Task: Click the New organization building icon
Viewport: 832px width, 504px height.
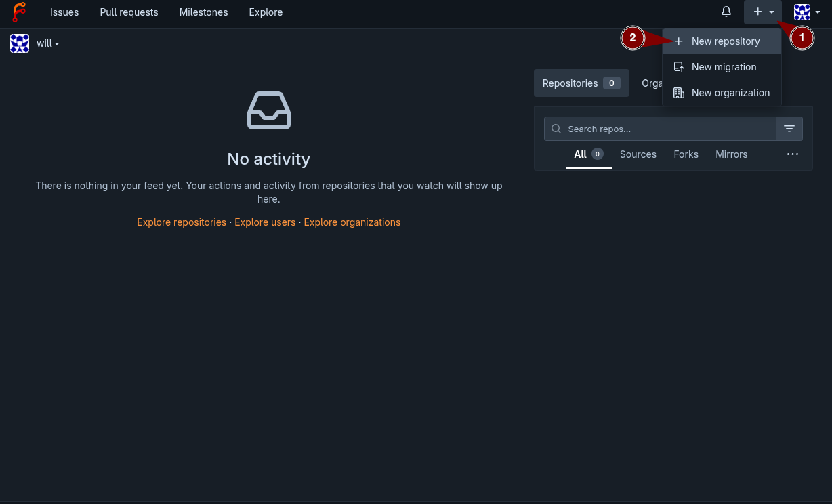Action: pos(678,93)
